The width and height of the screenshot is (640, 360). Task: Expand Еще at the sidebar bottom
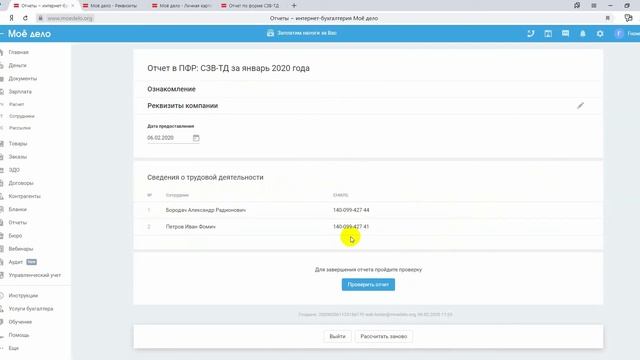(13, 348)
